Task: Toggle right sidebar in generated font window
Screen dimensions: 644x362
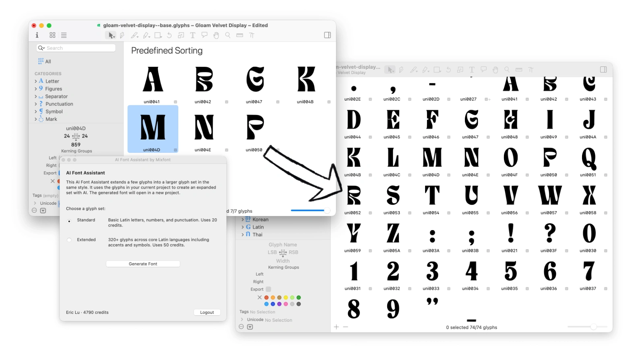Action: [603, 70]
